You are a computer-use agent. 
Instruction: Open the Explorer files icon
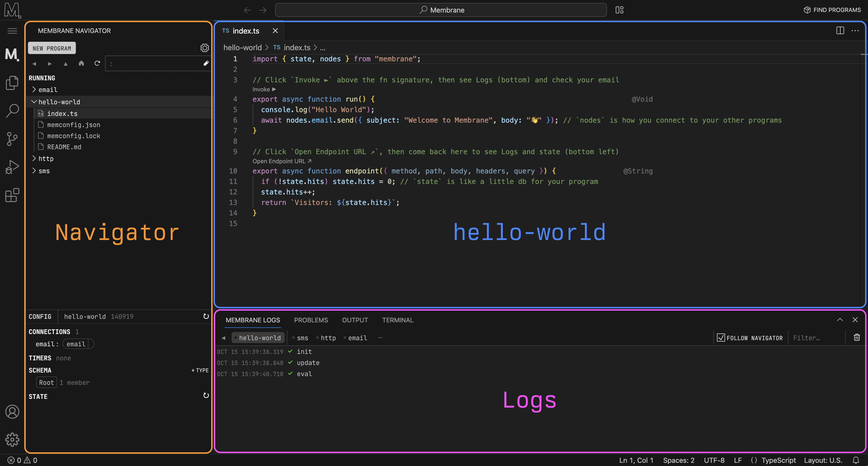(12, 83)
